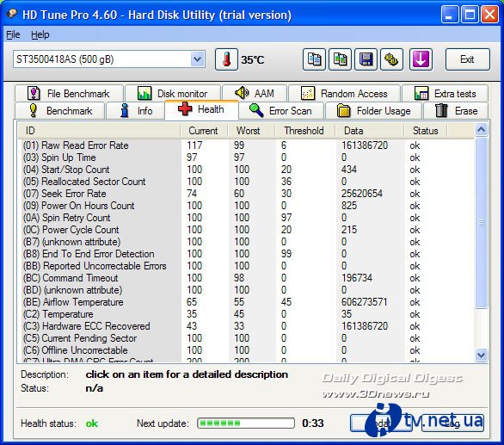
Task: Select (B7) unknown attribute row
Action: [x=246, y=242]
